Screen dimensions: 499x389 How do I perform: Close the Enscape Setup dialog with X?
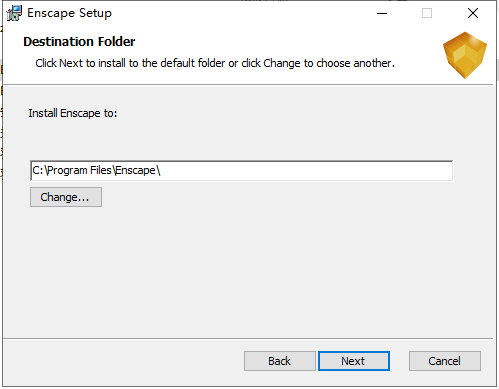(x=473, y=13)
